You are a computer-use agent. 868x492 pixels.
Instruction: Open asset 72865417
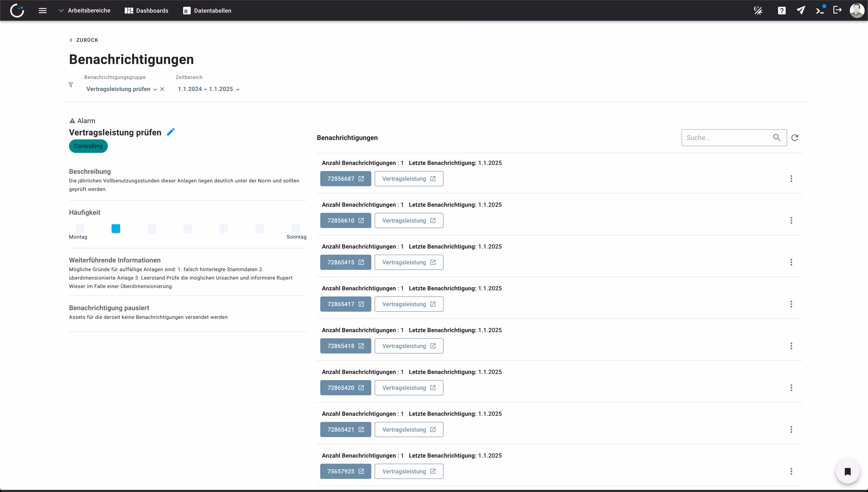click(346, 304)
